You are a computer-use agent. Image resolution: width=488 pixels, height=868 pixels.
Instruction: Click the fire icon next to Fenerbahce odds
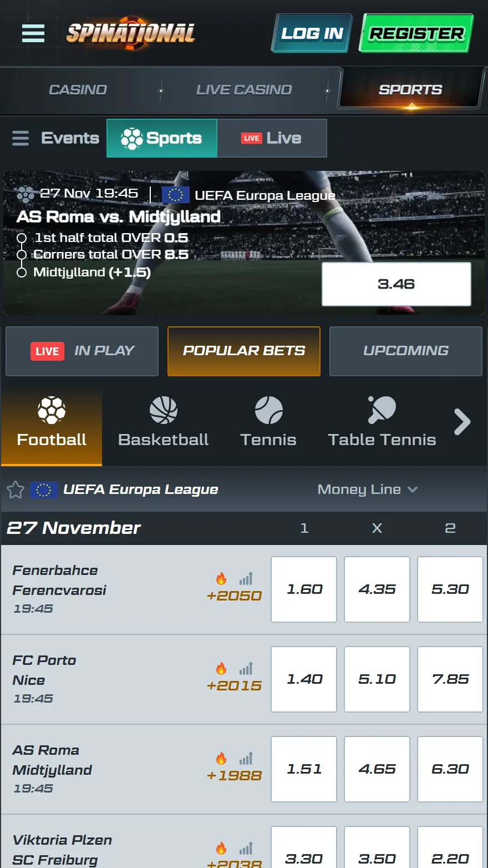[221, 579]
